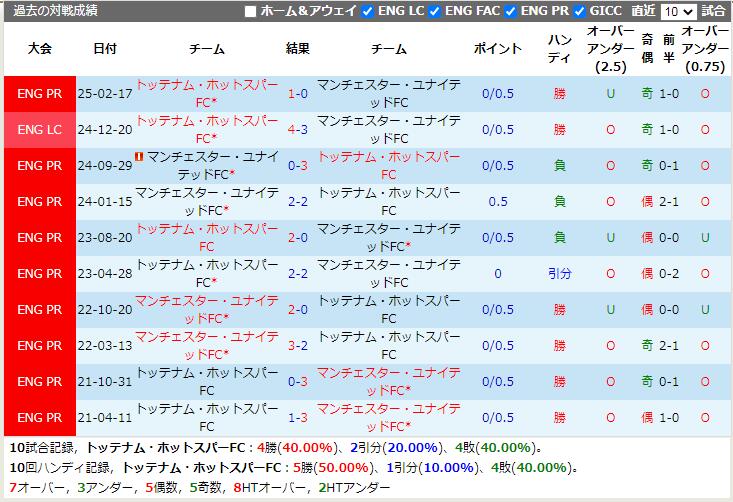Click 負 handicap result on 24-09-29
Viewport: 733px width, 502px height.
(560, 166)
